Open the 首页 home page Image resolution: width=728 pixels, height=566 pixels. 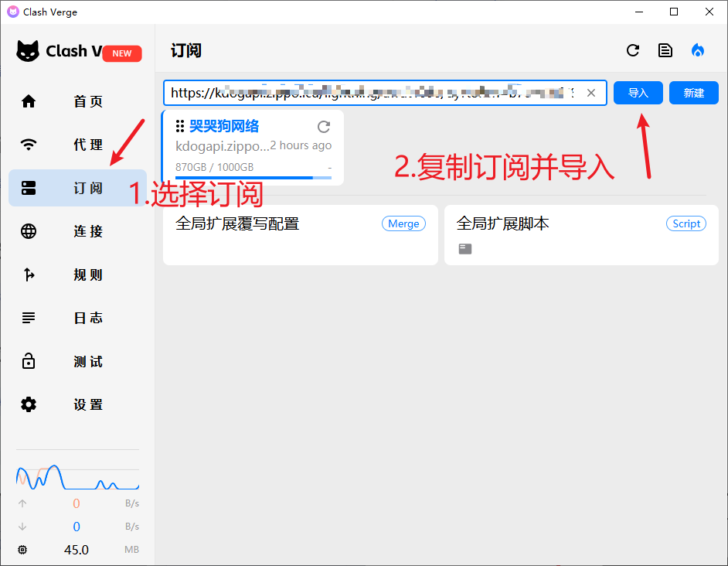(77, 101)
